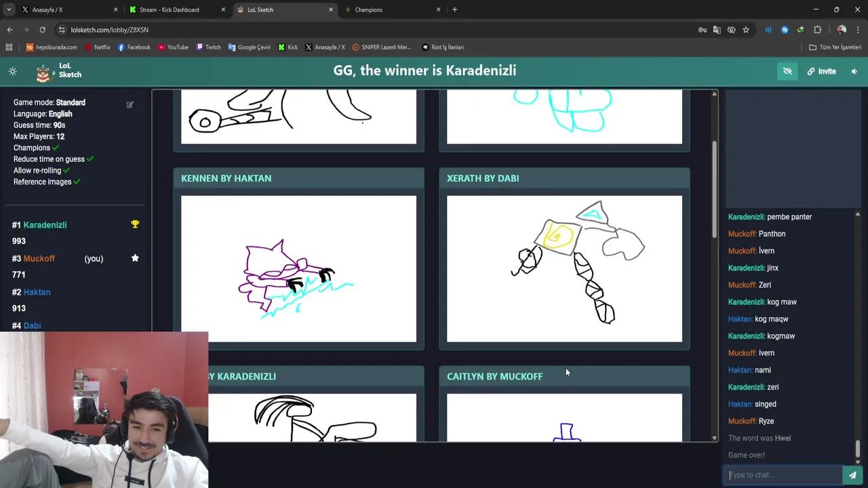The width and height of the screenshot is (868, 488).
Task: Reload the page
Action: coord(42,30)
